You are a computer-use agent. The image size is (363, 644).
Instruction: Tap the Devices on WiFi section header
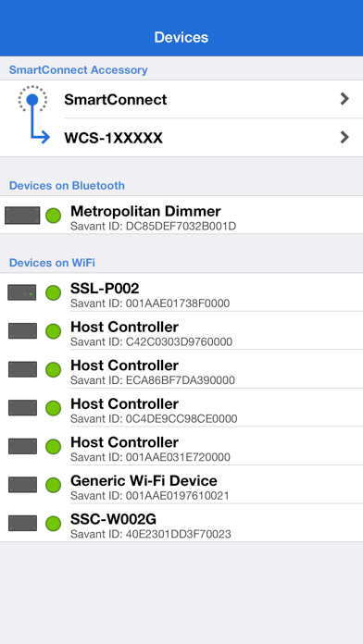[52, 263]
